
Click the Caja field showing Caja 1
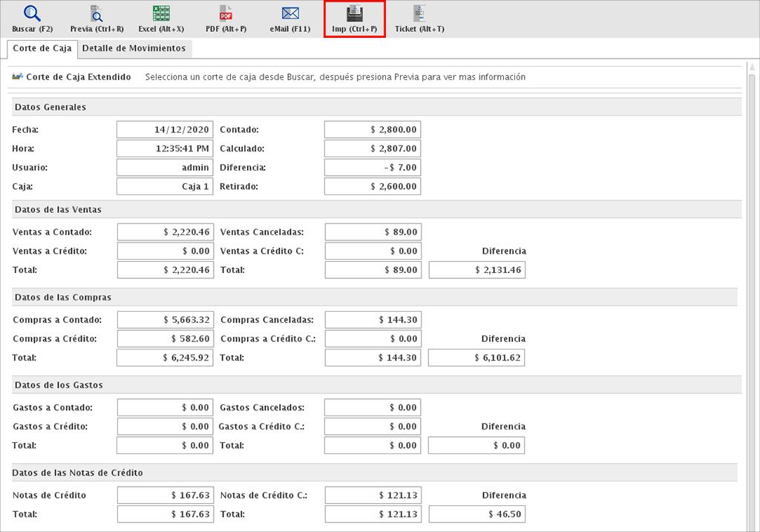(x=165, y=187)
